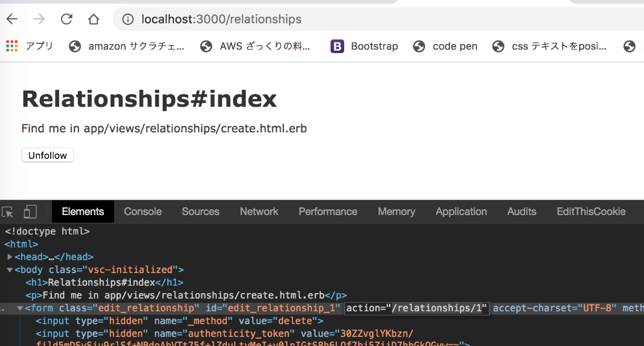
Task: Collapse the body element node
Action: (x=10, y=270)
